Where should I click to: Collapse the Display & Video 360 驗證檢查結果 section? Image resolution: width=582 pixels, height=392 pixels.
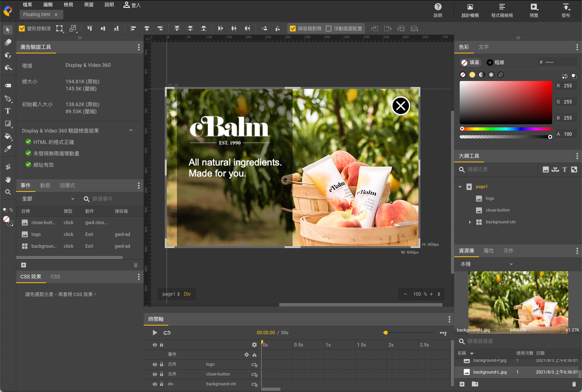pyautogui.click(x=131, y=130)
